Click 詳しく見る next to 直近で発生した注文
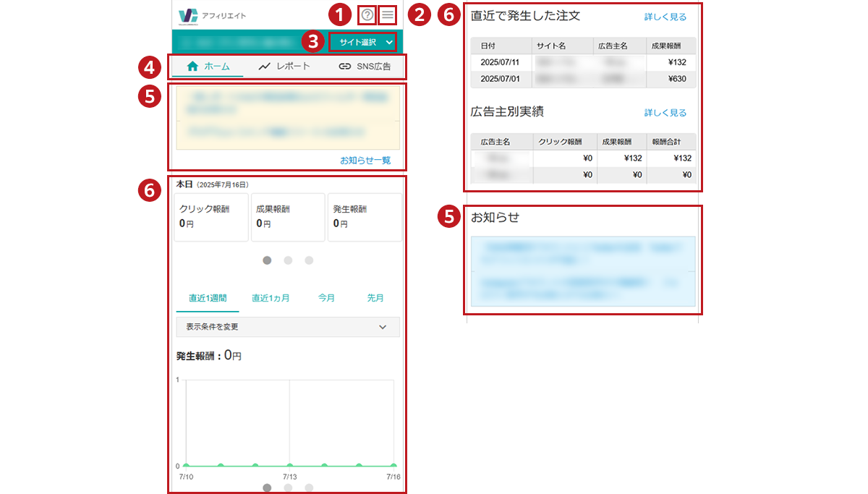The width and height of the screenshot is (868, 494). pos(665,17)
